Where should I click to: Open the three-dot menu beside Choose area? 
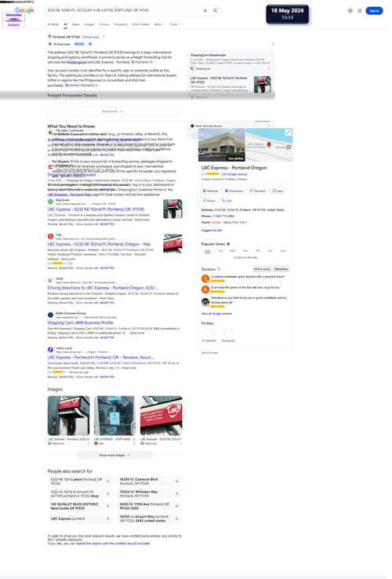(103, 37)
